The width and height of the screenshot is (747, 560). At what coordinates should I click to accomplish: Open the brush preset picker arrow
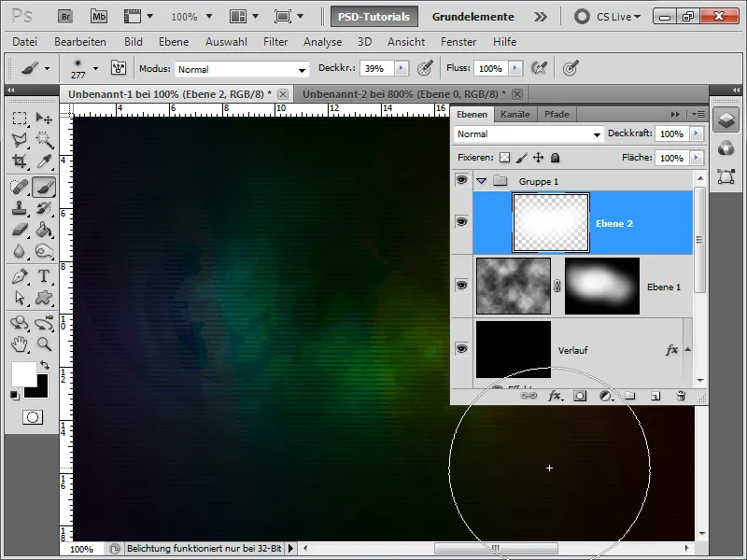tap(96, 68)
